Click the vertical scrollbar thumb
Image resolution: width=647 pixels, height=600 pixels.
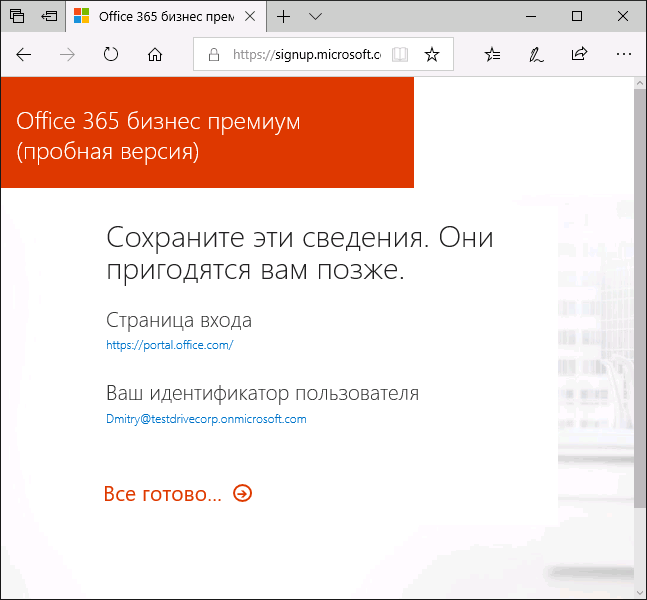pyautogui.click(x=640, y=298)
